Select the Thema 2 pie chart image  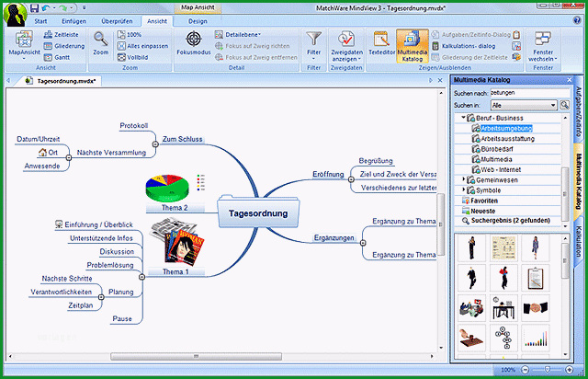pyautogui.click(x=167, y=189)
